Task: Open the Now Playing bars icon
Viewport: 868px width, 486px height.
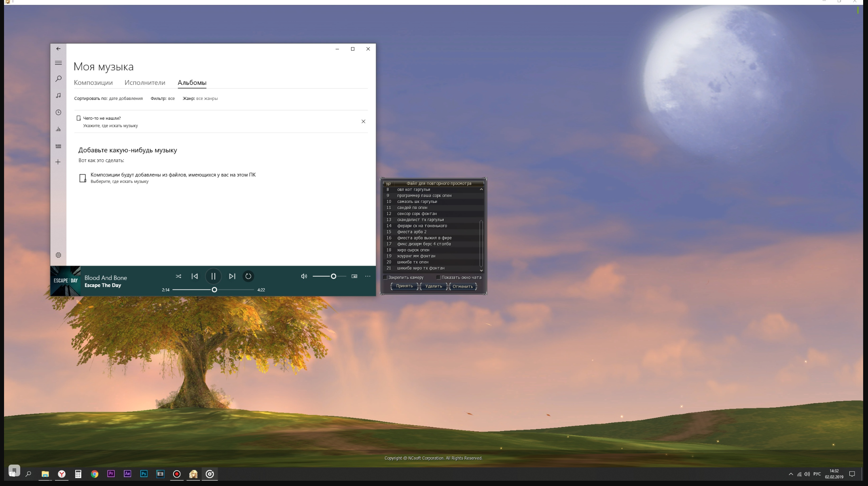Action: 58,129
